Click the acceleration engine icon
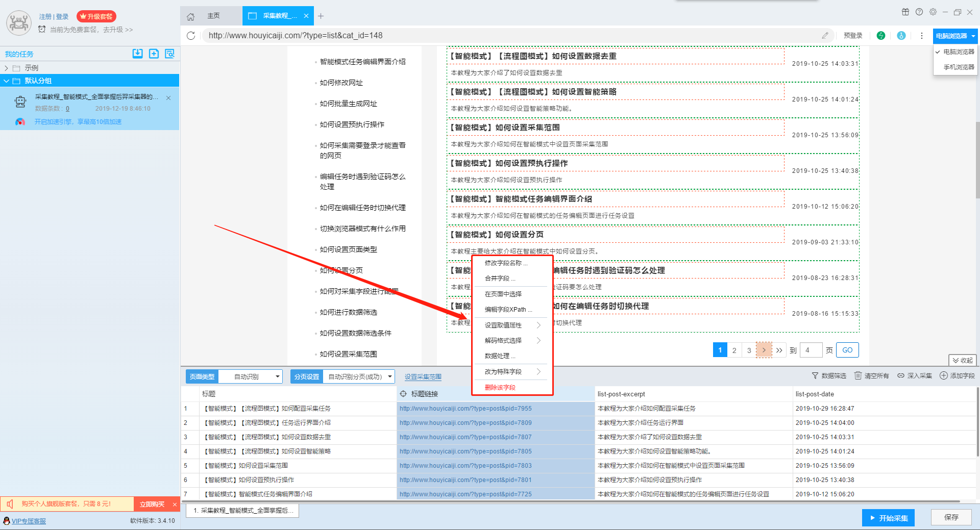This screenshot has width=980, height=530. (x=20, y=122)
